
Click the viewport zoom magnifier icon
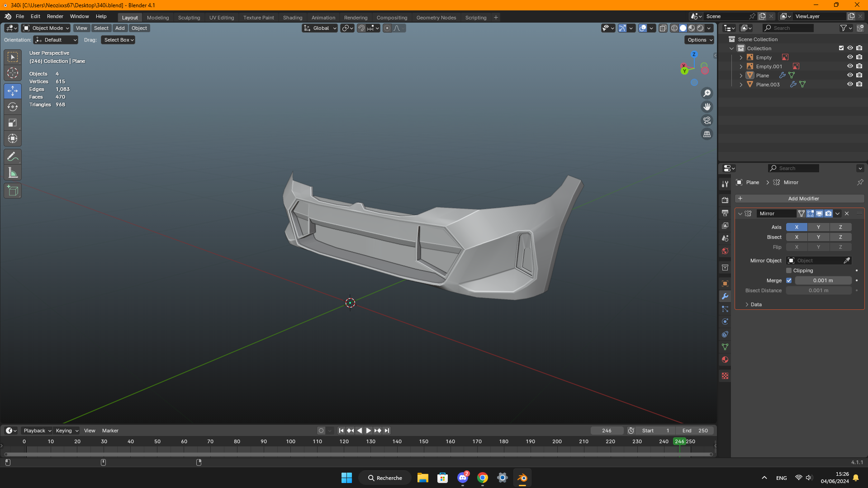click(x=707, y=93)
